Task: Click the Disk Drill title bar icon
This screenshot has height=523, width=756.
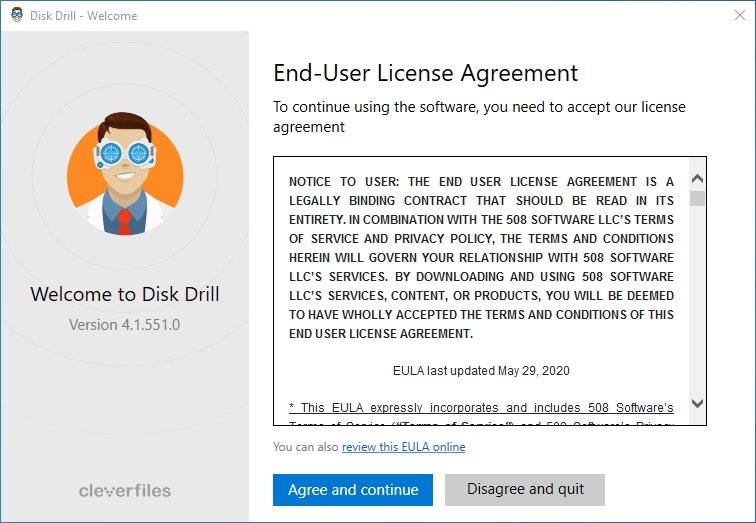Action: pos(17,15)
